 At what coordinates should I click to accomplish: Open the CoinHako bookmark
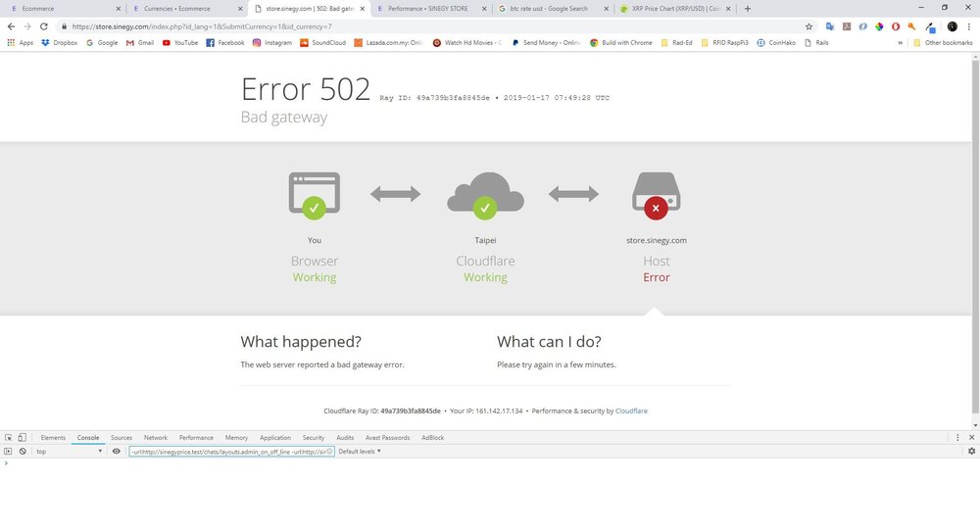click(x=776, y=42)
